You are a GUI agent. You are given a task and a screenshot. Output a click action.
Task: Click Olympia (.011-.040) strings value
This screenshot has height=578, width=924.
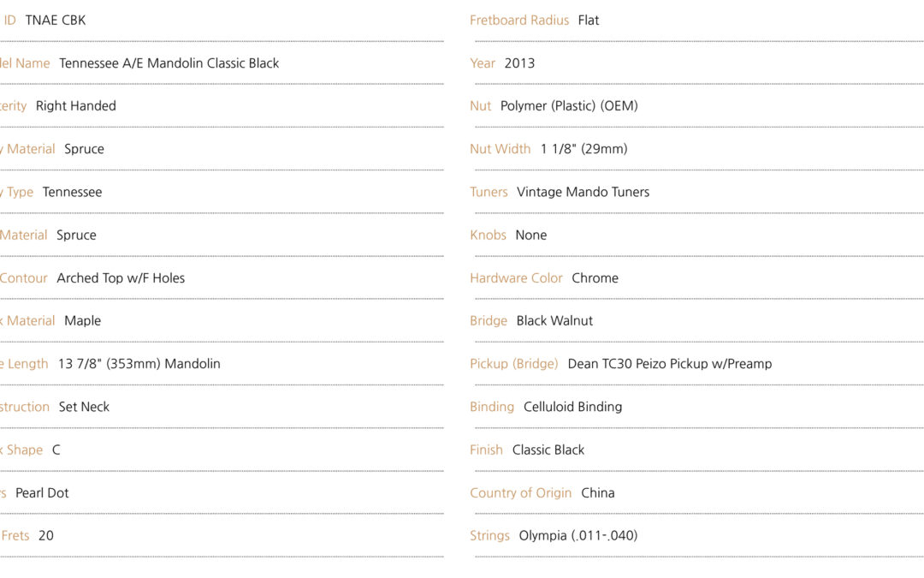578,535
